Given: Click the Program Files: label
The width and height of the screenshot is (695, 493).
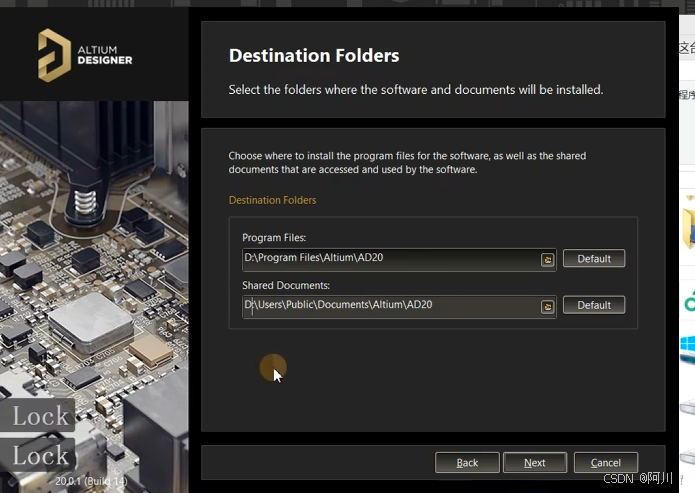Looking at the screenshot, I should pyautogui.click(x=274, y=238).
